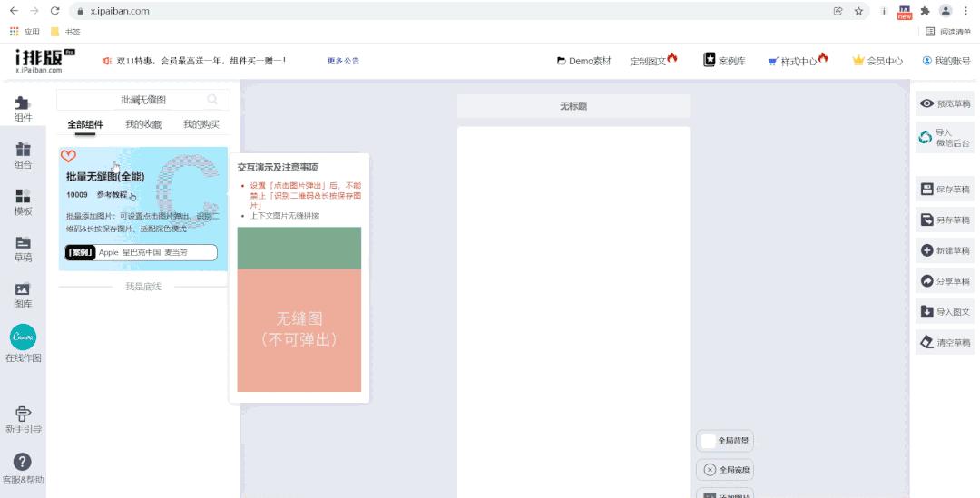This screenshot has height=498, width=980.
Task: Open browser extensions puzzle icon
Action: click(925, 11)
